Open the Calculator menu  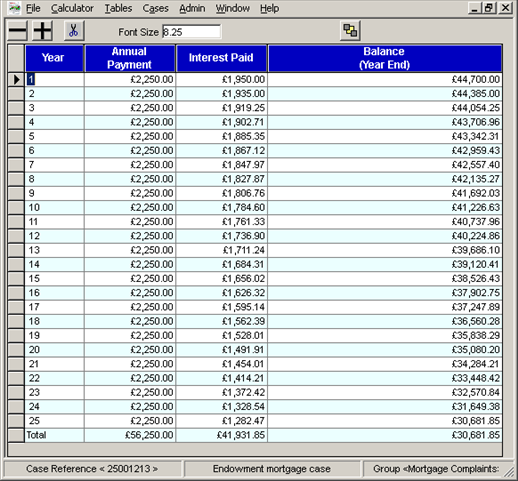click(x=72, y=8)
